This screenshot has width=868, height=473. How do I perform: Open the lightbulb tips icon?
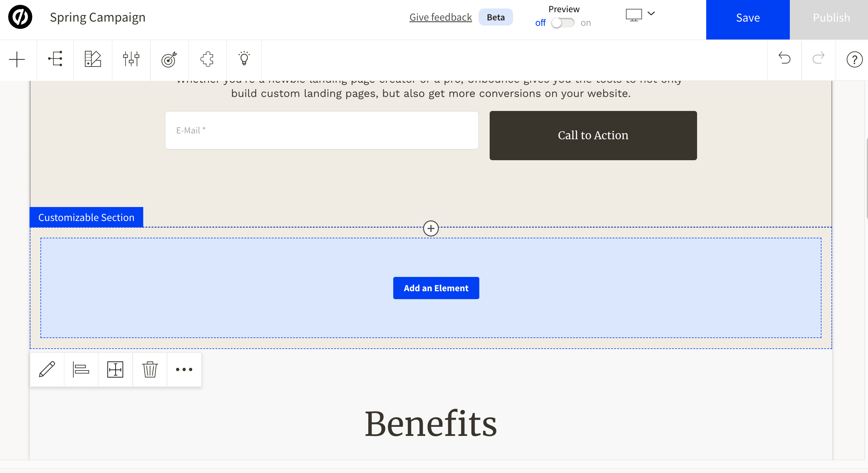click(244, 58)
